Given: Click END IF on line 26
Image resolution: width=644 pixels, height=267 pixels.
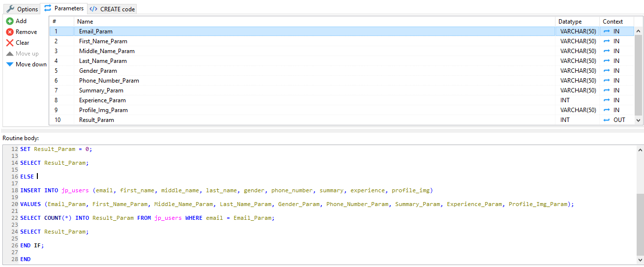Looking at the screenshot, I should pos(32,245).
